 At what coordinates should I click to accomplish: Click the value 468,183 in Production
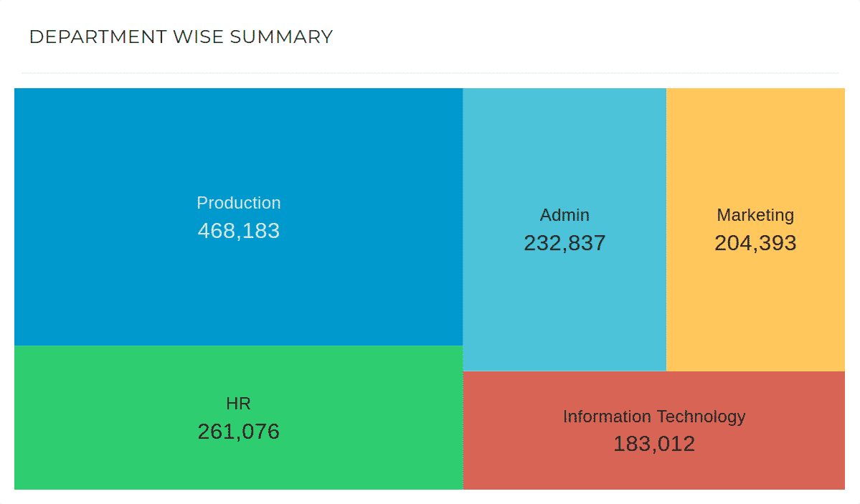[x=239, y=231]
